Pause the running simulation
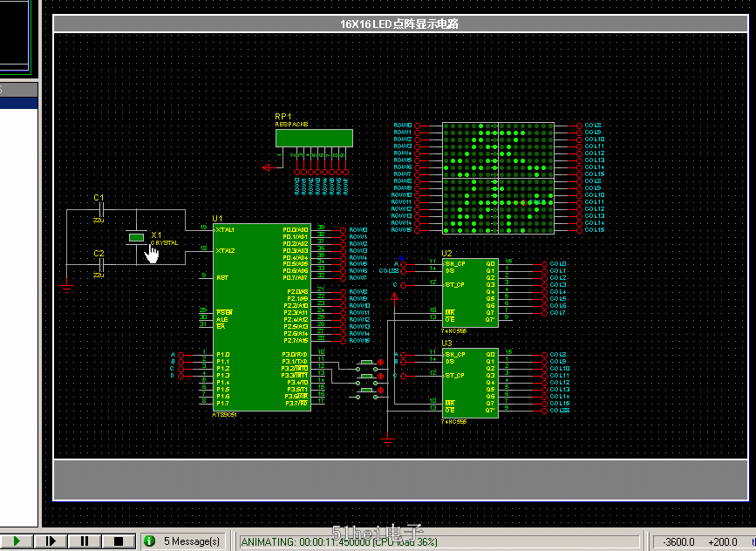Viewport: 756px width, 551px height. pyautogui.click(x=85, y=541)
